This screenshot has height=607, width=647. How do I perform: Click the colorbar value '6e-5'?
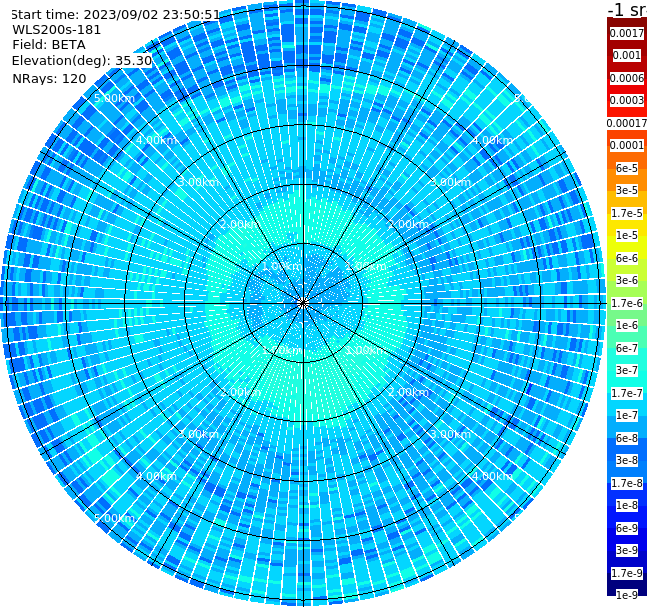point(627,168)
